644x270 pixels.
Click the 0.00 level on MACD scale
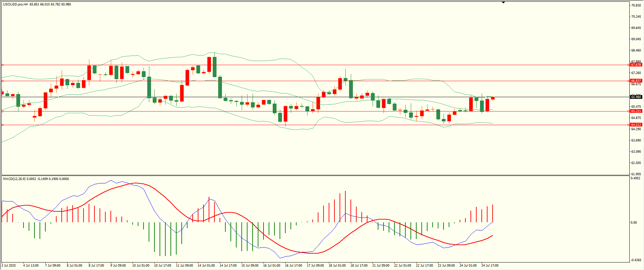[x=634, y=223]
